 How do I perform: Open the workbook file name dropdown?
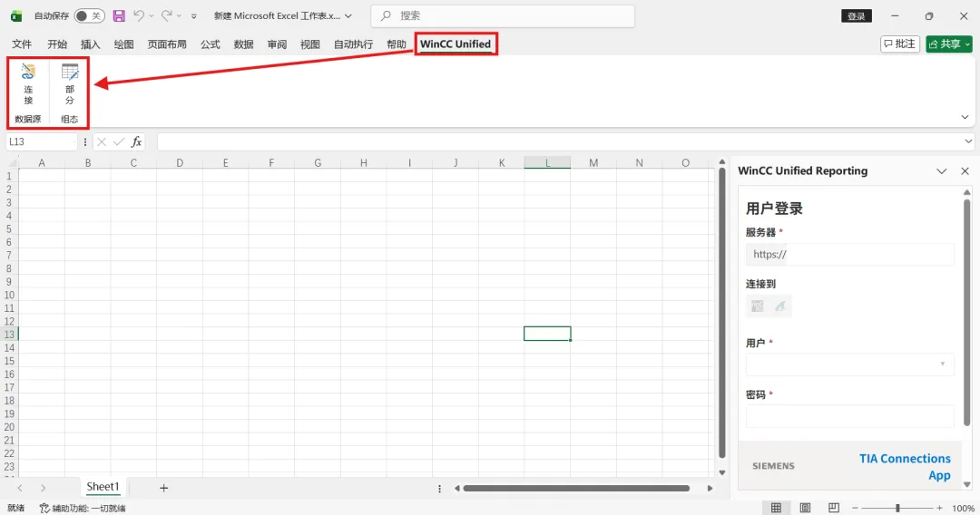click(x=348, y=16)
